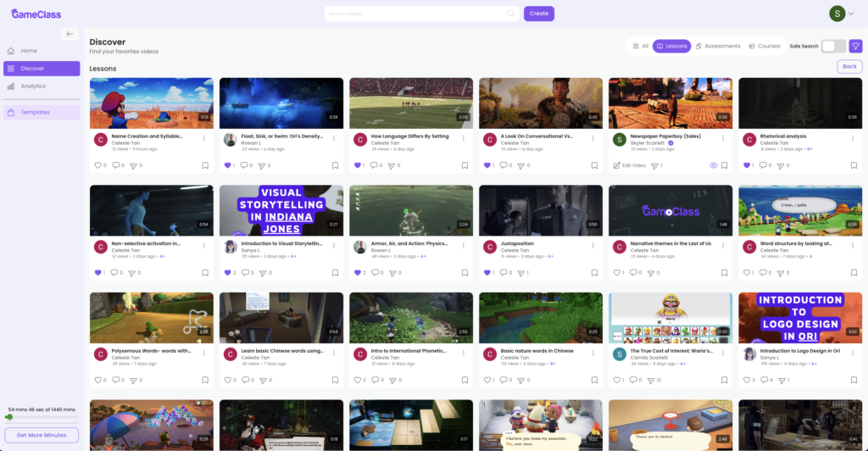Click the S user avatar
The height and width of the screenshot is (451, 868).
pyautogui.click(x=837, y=14)
